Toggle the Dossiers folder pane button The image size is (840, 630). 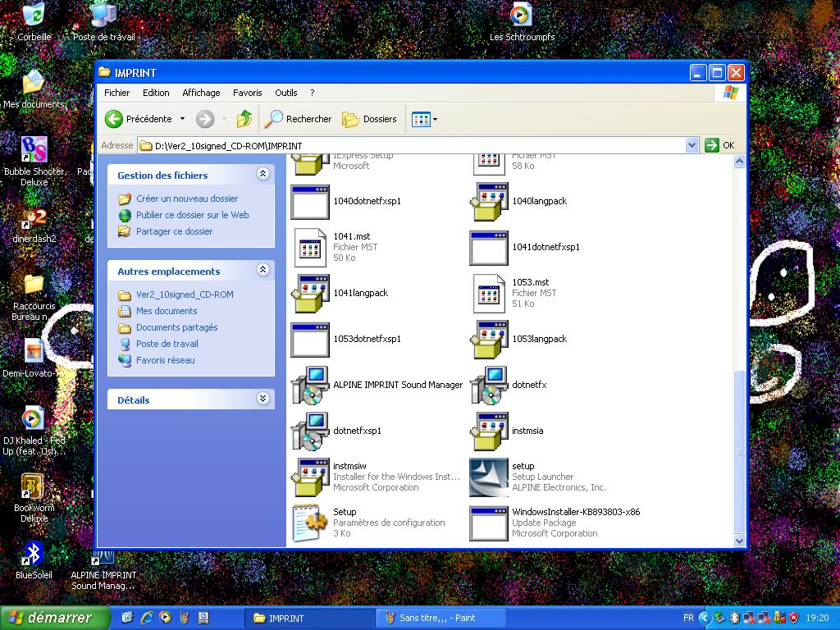click(x=369, y=119)
